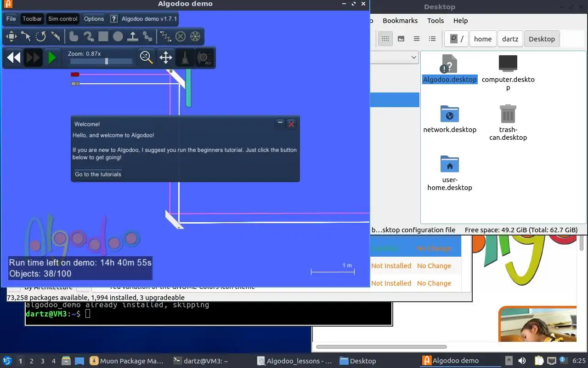Click the 'home' path button
Screen dimensions: 588x368
tap(483, 39)
